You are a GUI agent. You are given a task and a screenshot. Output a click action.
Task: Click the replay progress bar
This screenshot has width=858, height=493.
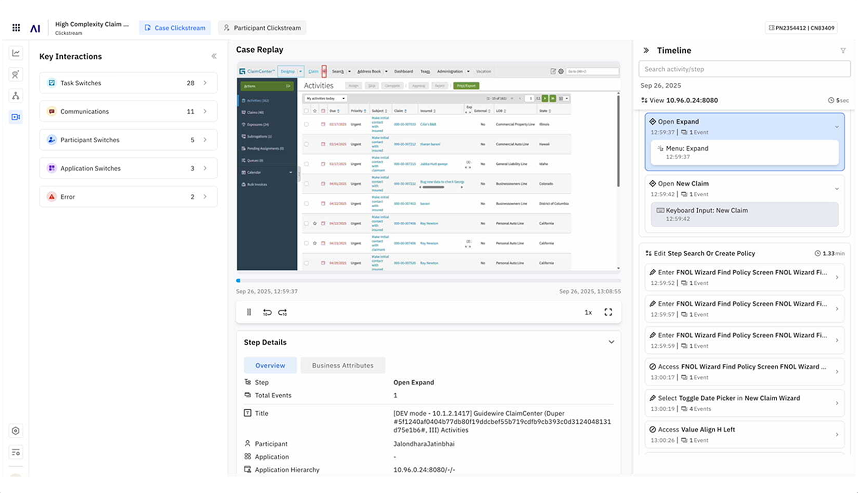tap(428, 281)
